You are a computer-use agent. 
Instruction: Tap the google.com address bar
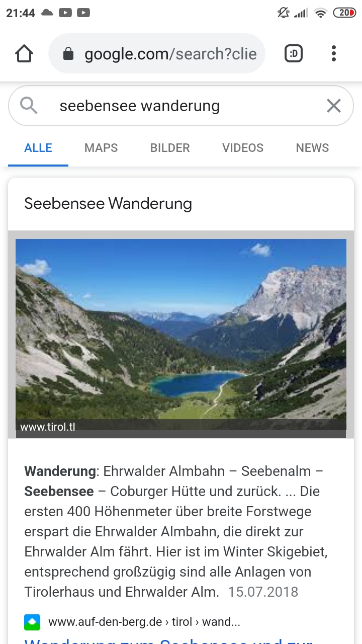(170, 54)
